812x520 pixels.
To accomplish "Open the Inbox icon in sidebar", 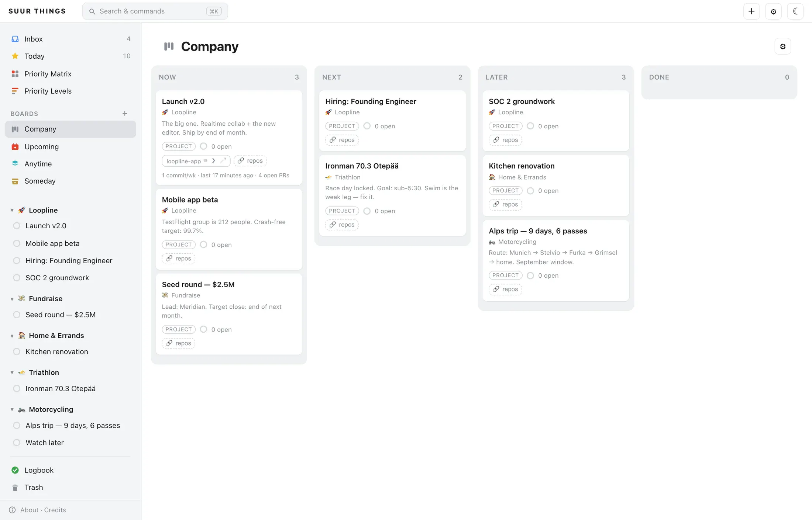I will [15, 39].
